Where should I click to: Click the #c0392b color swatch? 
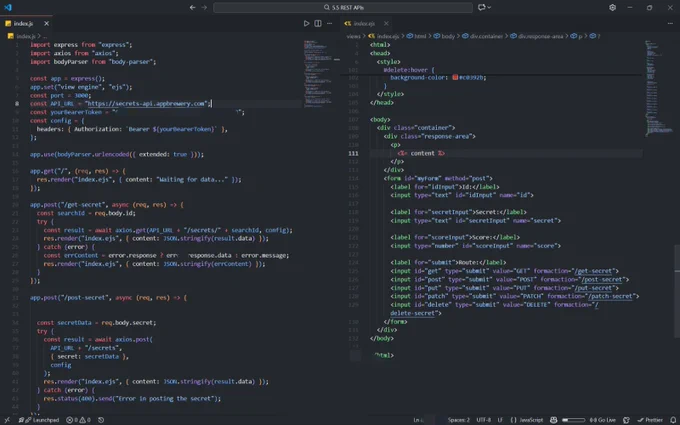[x=455, y=78]
